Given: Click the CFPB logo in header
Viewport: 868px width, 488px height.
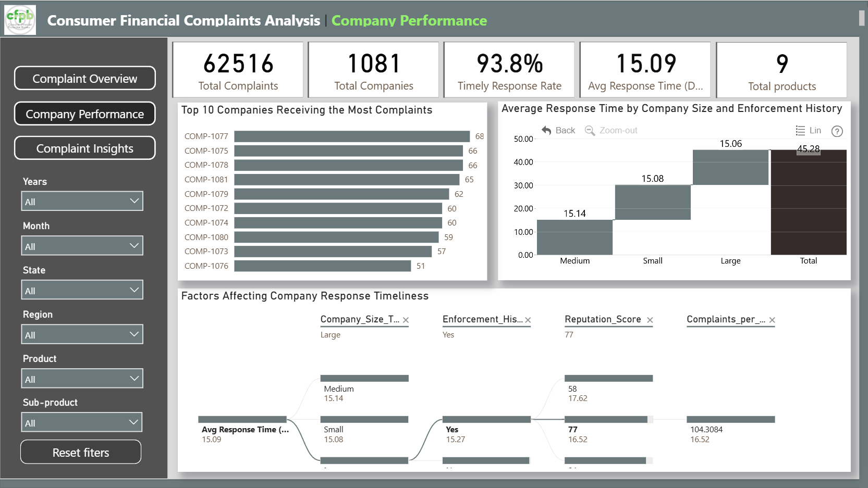Looking at the screenshot, I should click(x=20, y=20).
